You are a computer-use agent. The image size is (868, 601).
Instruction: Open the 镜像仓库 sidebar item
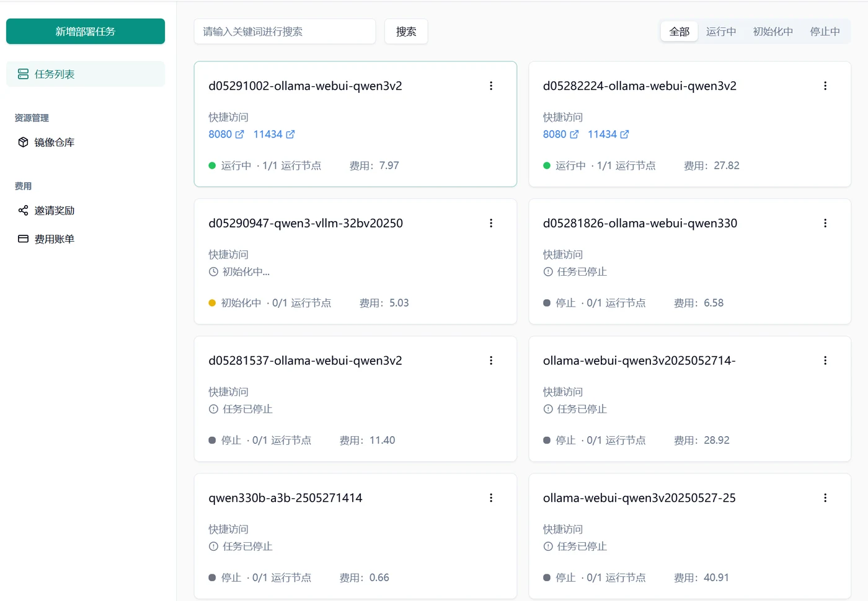click(x=86, y=143)
